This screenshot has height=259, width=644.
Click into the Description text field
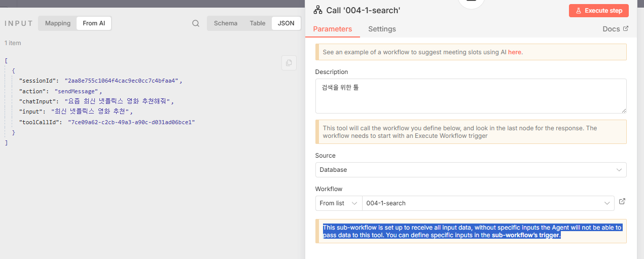click(x=471, y=96)
